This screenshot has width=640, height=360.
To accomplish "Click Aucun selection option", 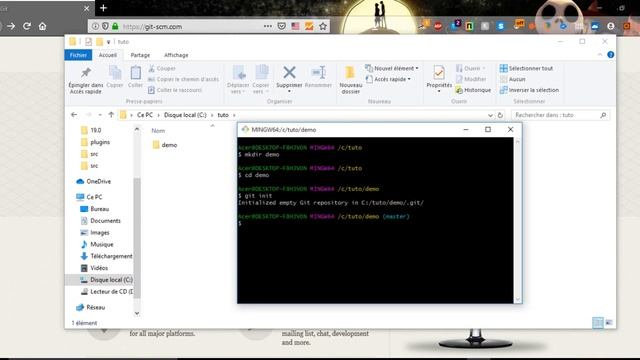I will (x=513, y=79).
